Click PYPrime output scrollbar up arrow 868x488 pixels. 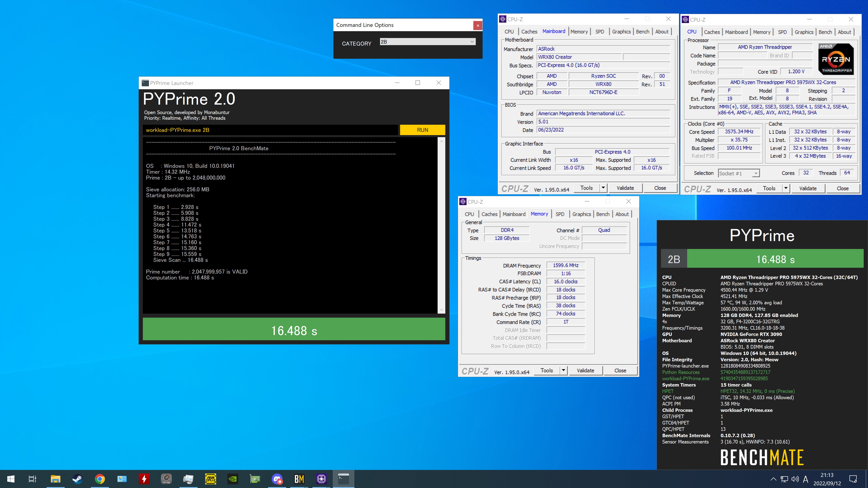pyautogui.click(x=441, y=141)
